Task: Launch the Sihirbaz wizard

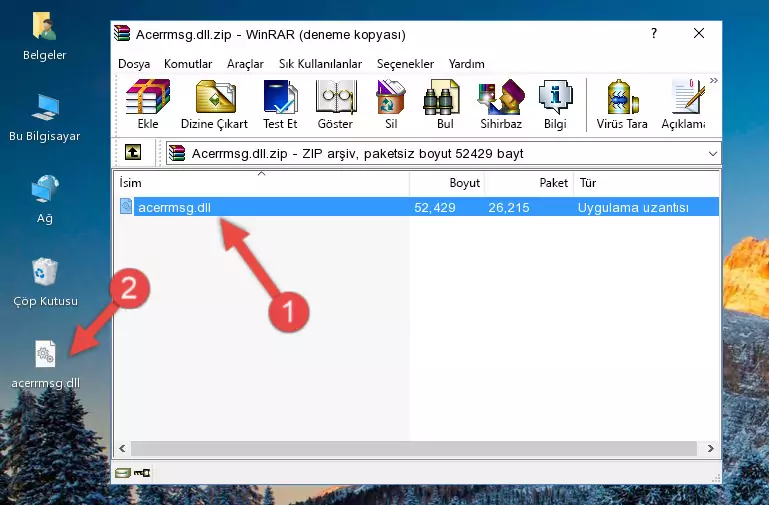Action: coord(501,104)
